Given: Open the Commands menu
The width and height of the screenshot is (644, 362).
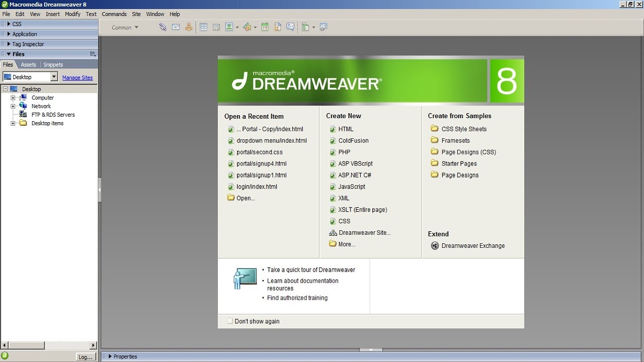Looking at the screenshot, I should tap(114, 14).
